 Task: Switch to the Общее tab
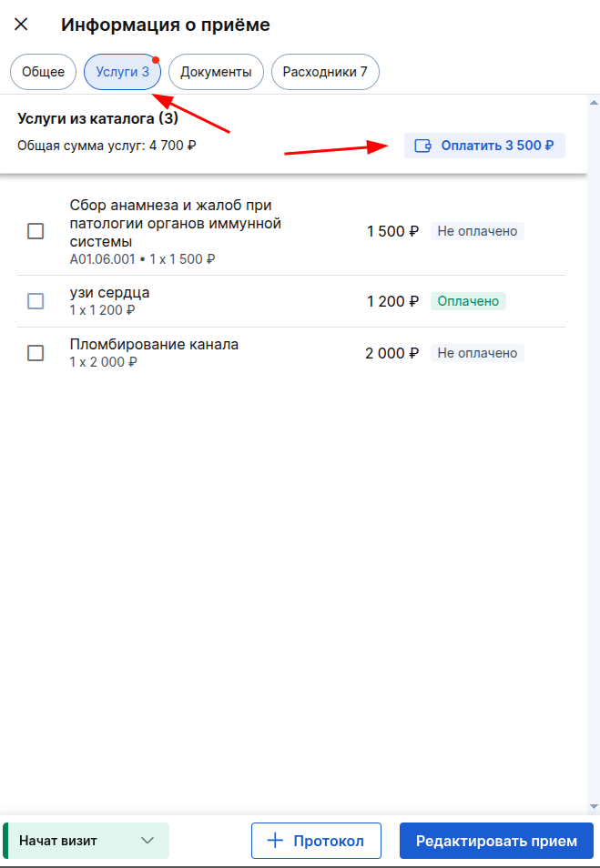43,72
